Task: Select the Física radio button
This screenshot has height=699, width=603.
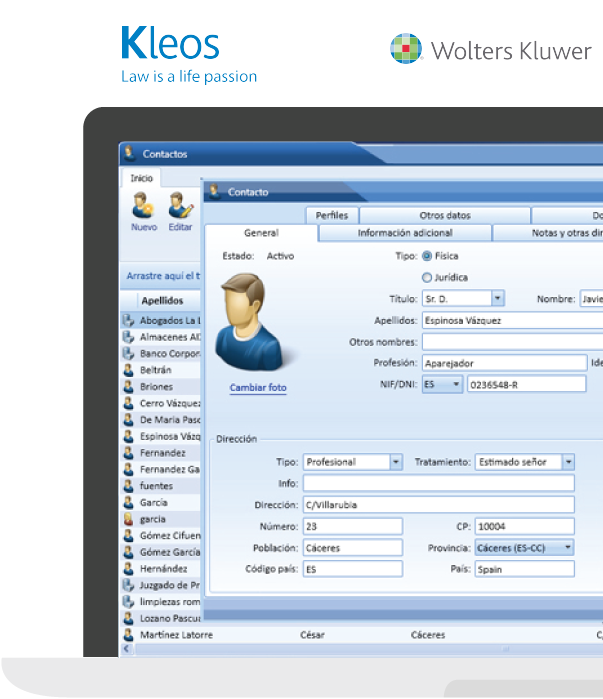Action: point(427,256)
